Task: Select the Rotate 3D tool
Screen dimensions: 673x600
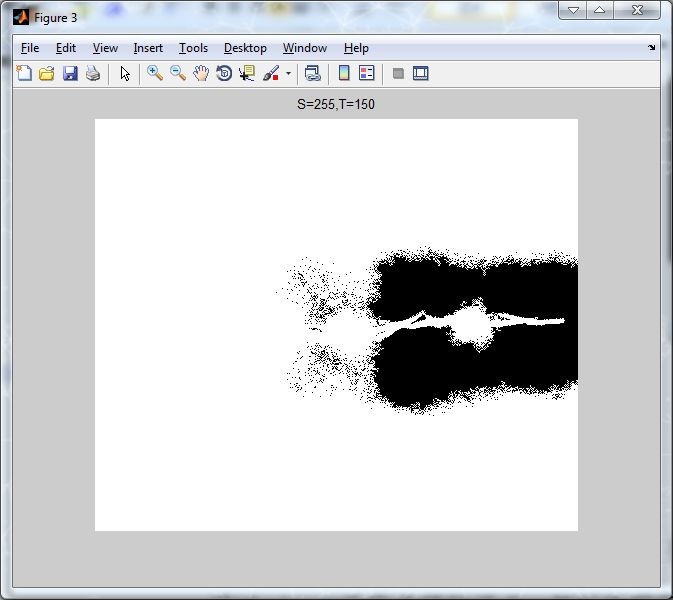Action: (224, 73)
